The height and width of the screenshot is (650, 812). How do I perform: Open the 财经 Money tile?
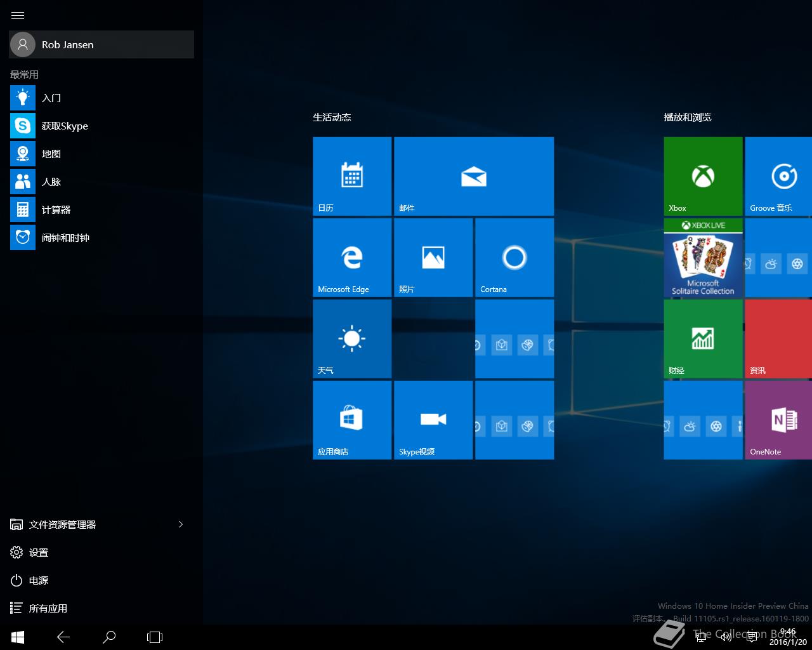pyautogui.click(x=703, y=339)
